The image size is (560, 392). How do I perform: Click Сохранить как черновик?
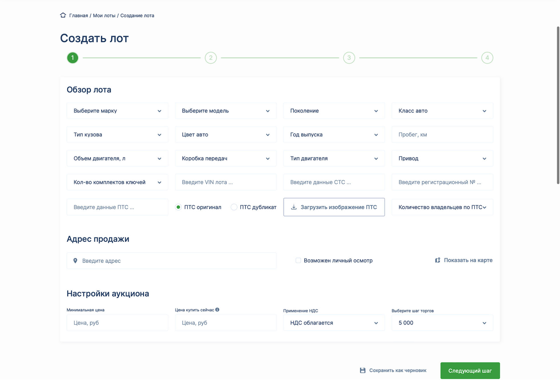[397, 370]
